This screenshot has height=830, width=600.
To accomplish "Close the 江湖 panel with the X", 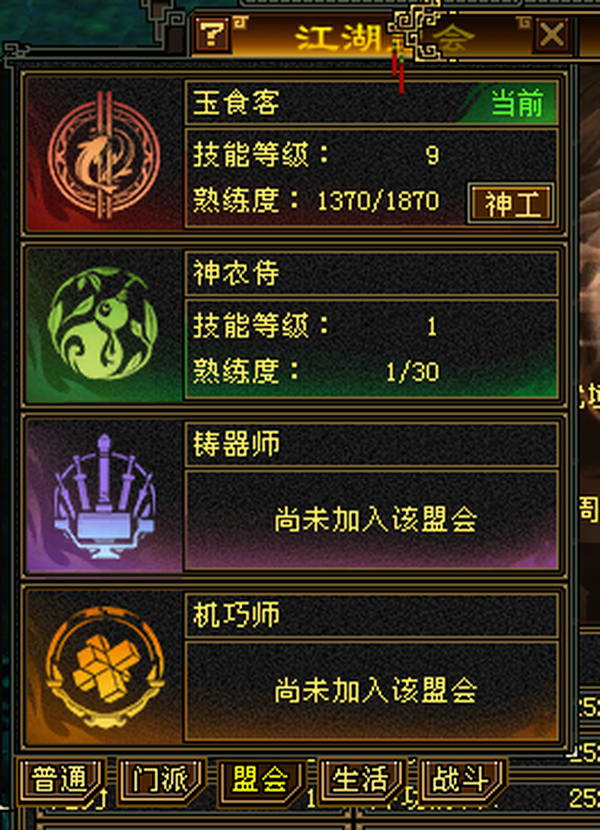I will tap(552, 35).
